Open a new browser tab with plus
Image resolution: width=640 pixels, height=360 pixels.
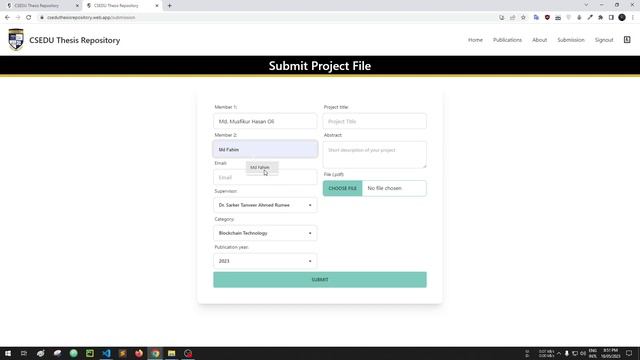click(169, 6)
